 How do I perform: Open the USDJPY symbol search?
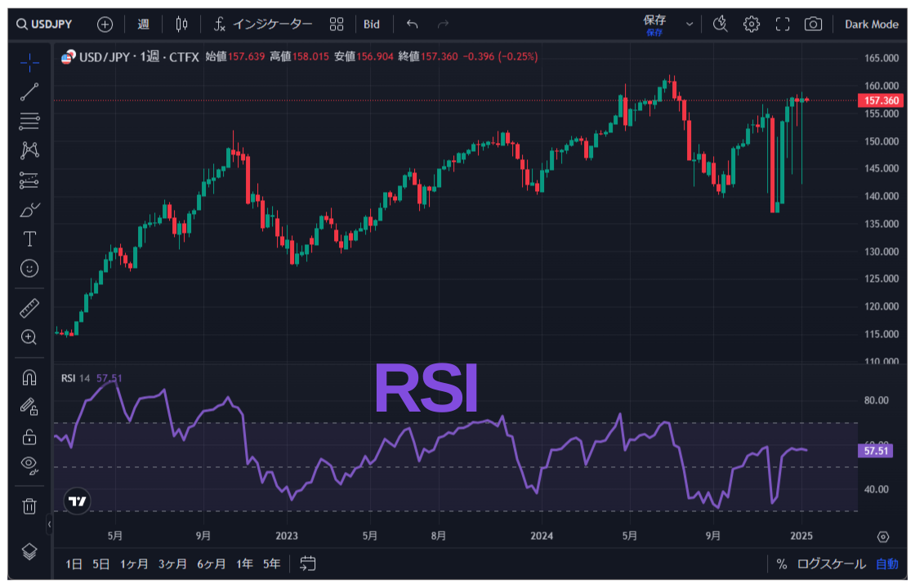[x=44, y=24]
